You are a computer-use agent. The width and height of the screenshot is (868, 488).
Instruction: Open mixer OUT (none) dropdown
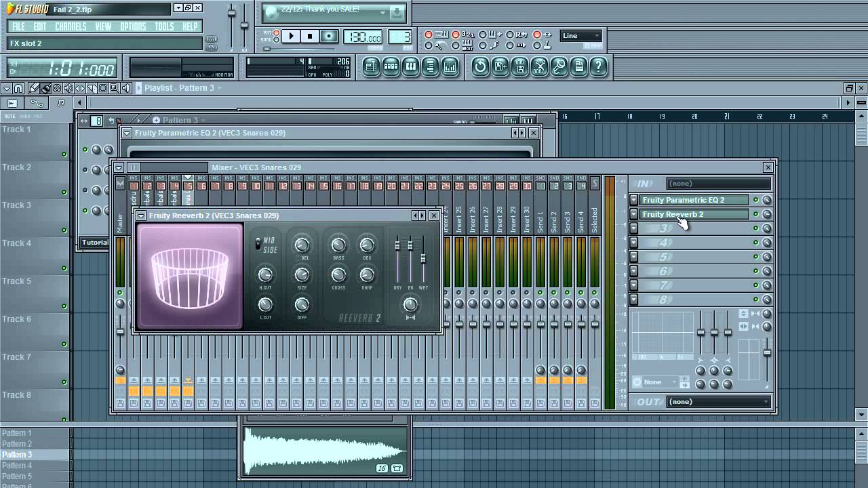click(719, 402)
